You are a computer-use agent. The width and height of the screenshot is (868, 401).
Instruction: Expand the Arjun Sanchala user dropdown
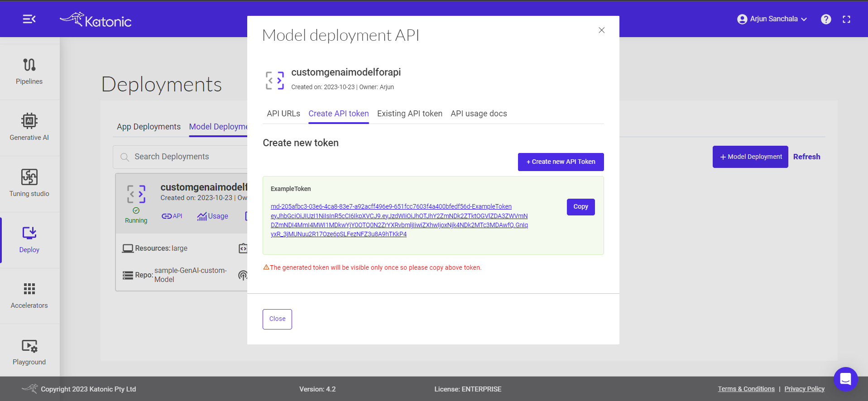click(x=804, y=19)
